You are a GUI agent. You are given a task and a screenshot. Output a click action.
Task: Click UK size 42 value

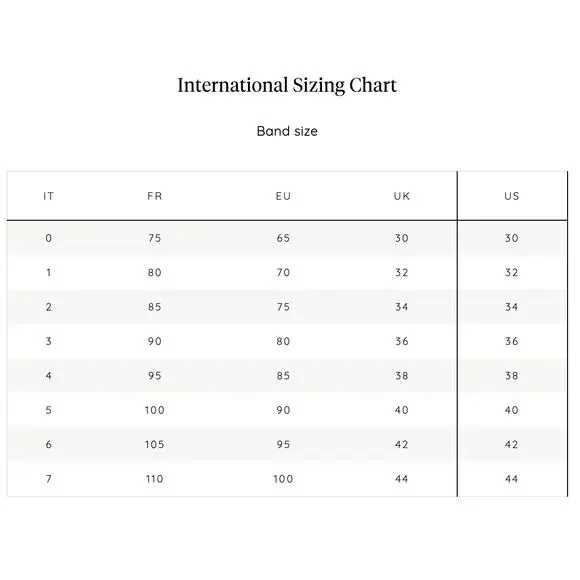[x=402, y=445]
